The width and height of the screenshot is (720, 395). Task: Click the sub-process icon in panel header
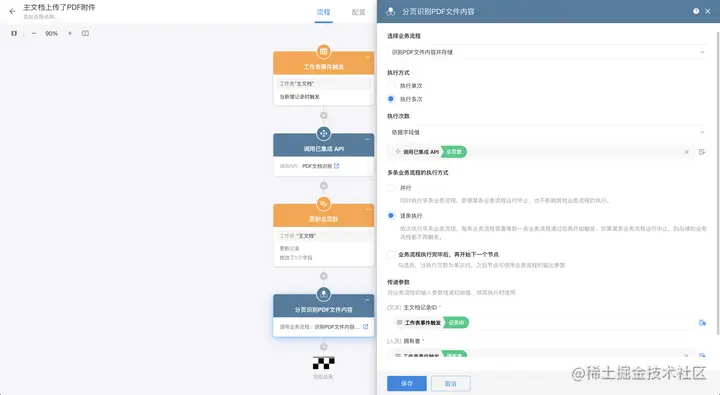pos(390,11)
